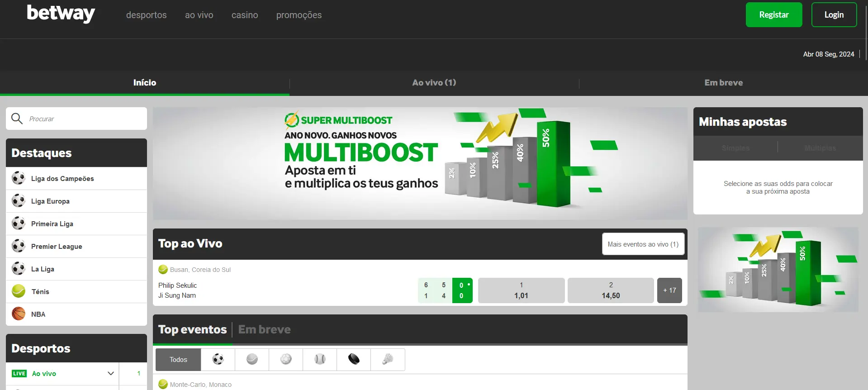Screen dimensions: 868x390
Task: Click the green Registar button
Action: 774,14
